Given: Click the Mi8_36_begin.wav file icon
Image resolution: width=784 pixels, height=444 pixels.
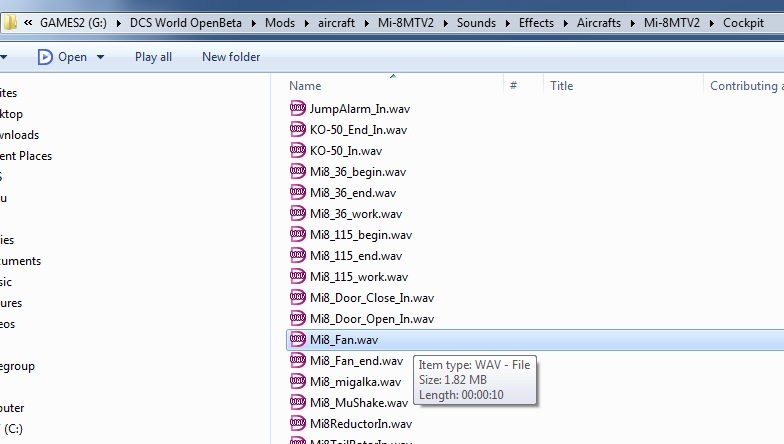Looking at the screenshot, I should point(298,171).
